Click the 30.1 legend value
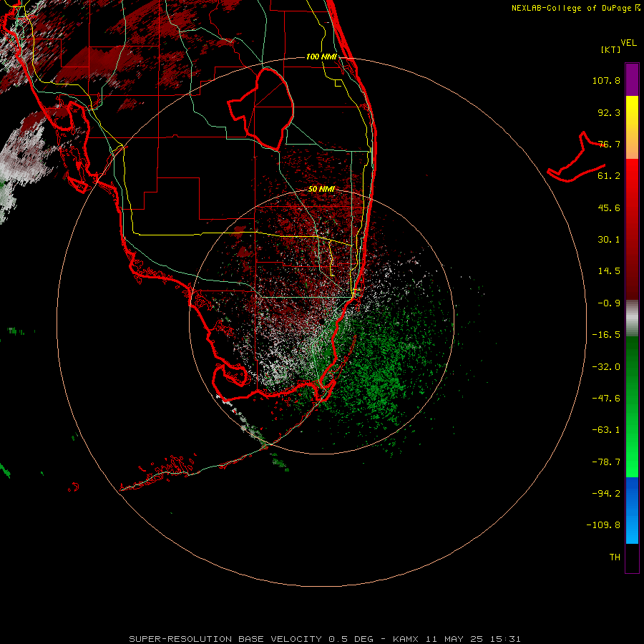 [609, 240]
